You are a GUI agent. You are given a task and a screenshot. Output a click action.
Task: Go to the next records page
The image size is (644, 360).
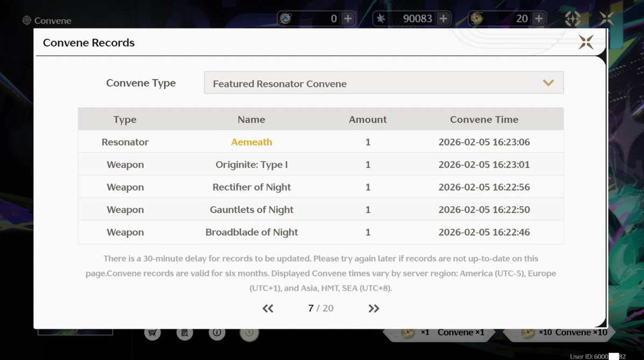tap(374, 308)
